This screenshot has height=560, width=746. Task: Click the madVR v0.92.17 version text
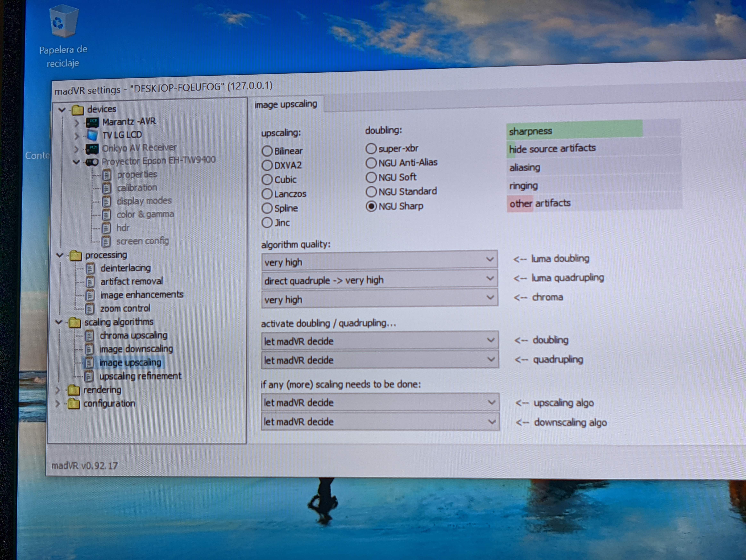pyautogui.click(x=85, y=466)
